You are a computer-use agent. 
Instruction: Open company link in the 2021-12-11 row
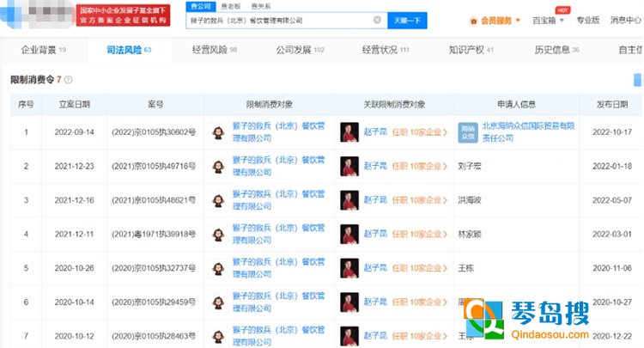click(x=278, y=234)
